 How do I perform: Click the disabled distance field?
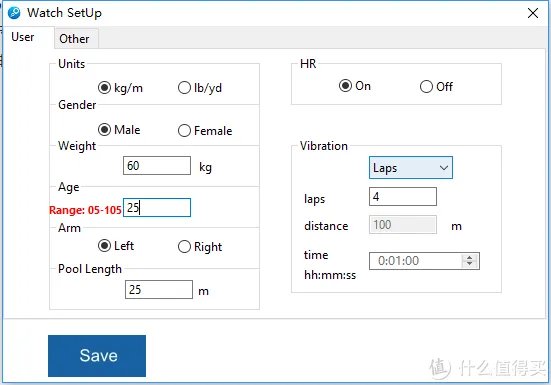coord(403,224)
